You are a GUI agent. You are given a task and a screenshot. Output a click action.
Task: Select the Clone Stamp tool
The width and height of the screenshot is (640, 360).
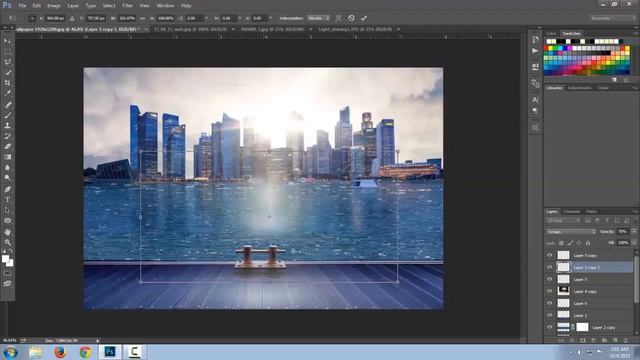7,125
